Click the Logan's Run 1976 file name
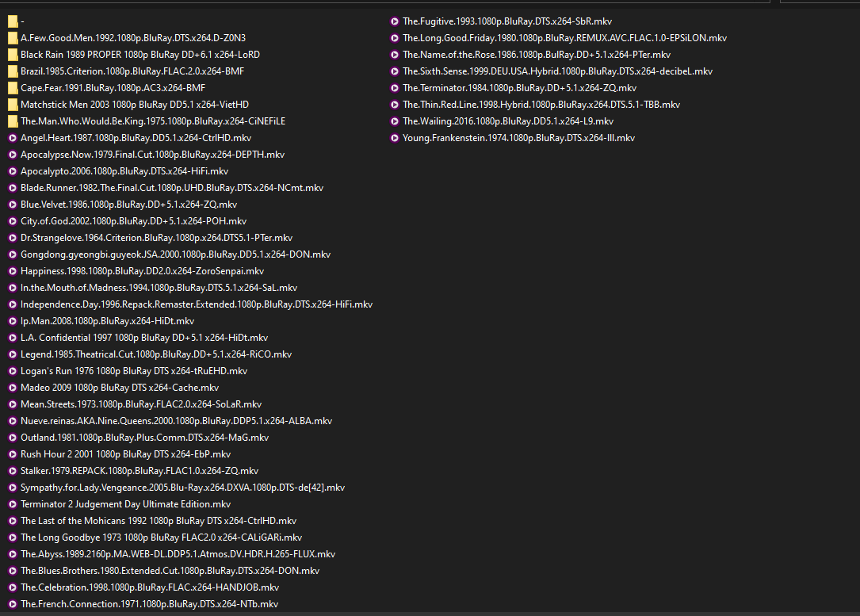860x616 pixels. pyautogui.click(x=134, y=371)
